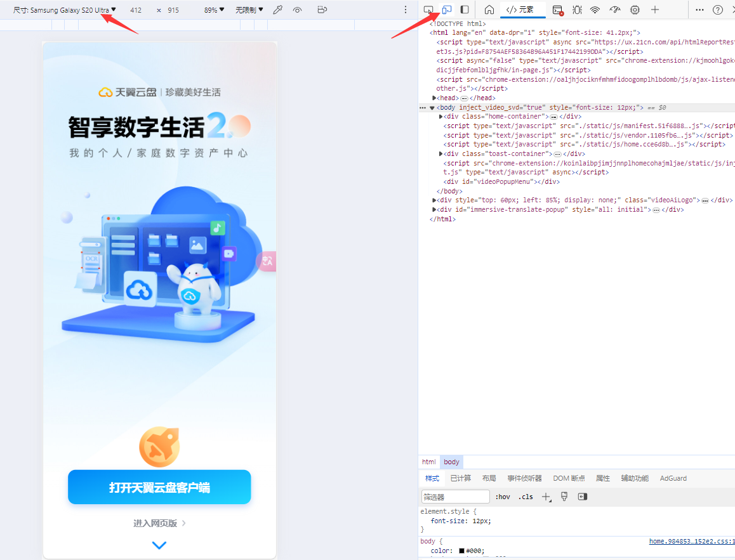Toggle the DevTools sidebar panel icon
Image resolution: width=735 pixels, height=560 pixels.
coord(465,10)
